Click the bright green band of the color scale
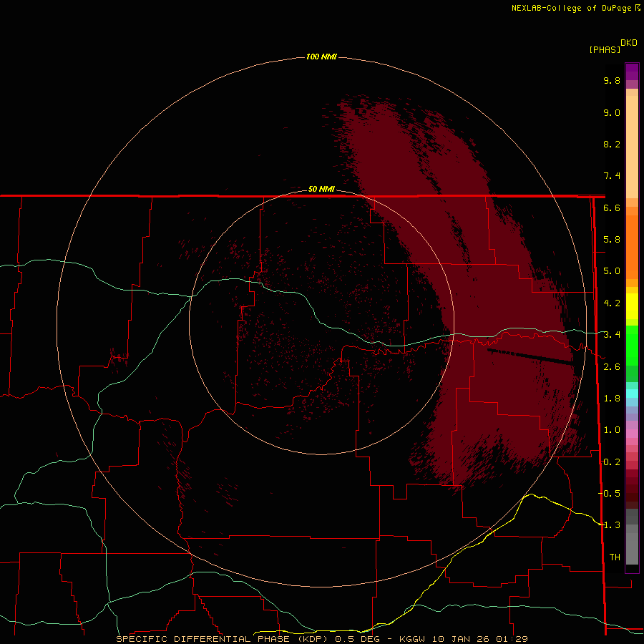The width and height of the screenshot is (644, 644). coord(632,345)
